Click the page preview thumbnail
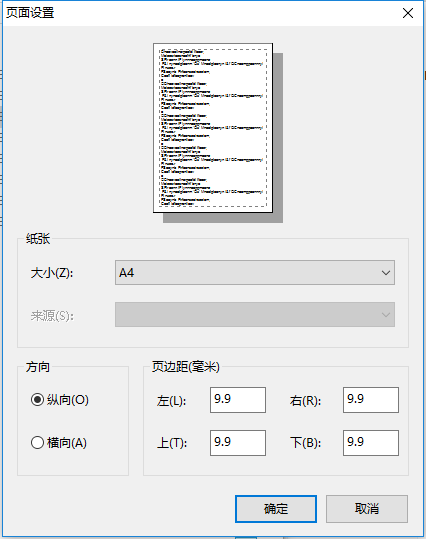This screenshot has height=539, width=426. [213, 128]
